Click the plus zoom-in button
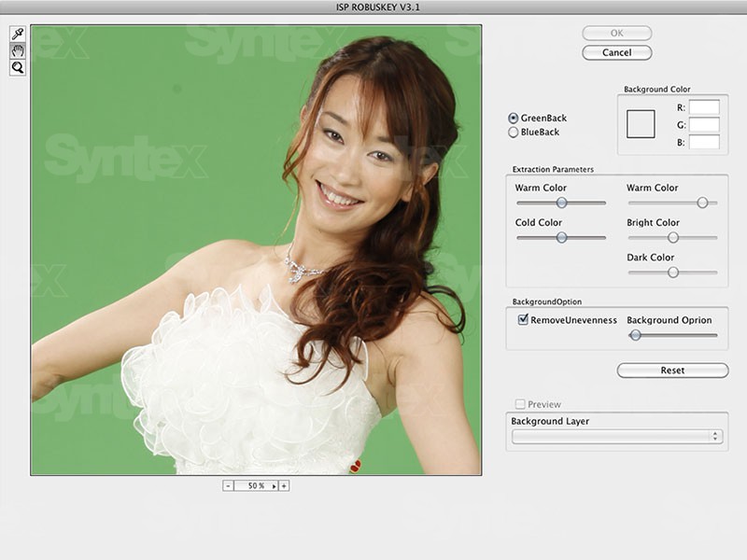This screenshot has height=560, width=747. [284, 485]
